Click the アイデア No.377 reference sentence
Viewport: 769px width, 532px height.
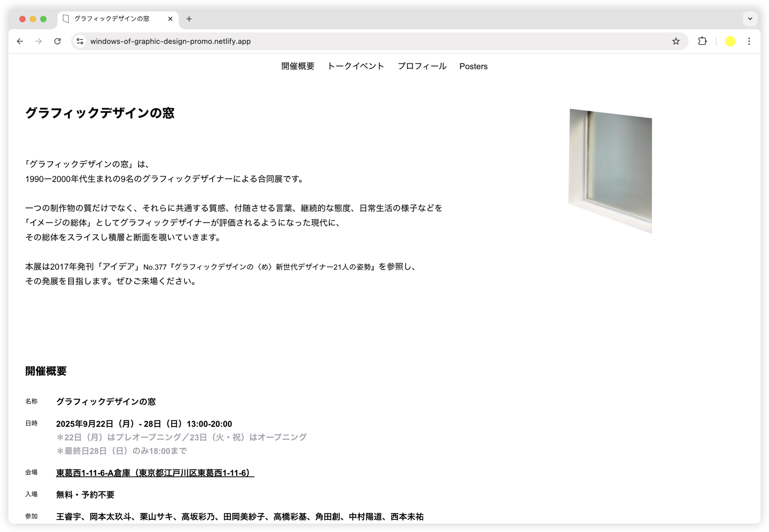tap(221, 267)
